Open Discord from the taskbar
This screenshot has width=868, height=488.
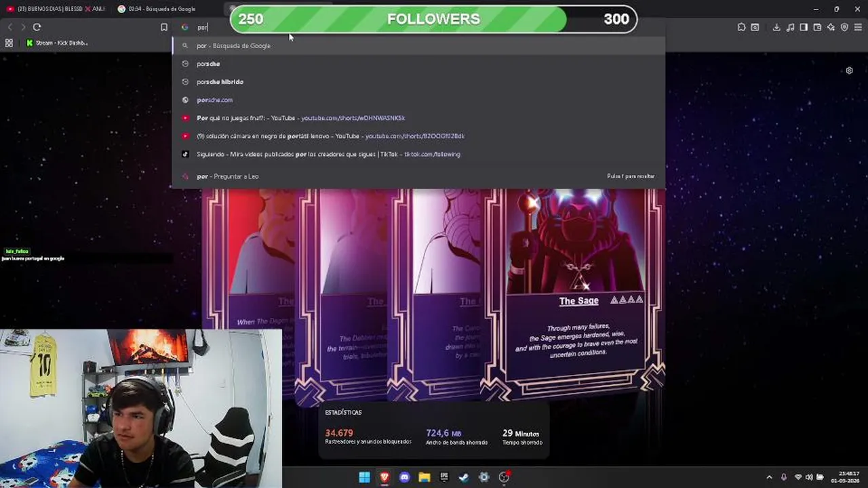pos(404,477)
